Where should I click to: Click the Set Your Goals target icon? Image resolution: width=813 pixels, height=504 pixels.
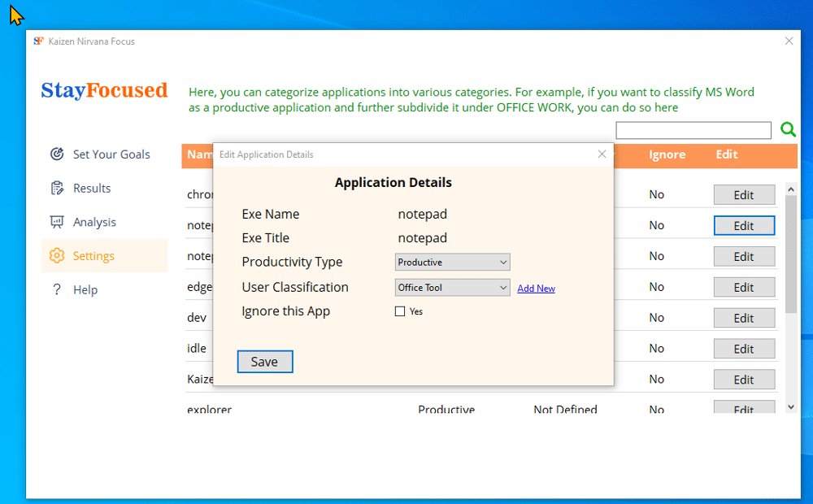click(57, 154)
